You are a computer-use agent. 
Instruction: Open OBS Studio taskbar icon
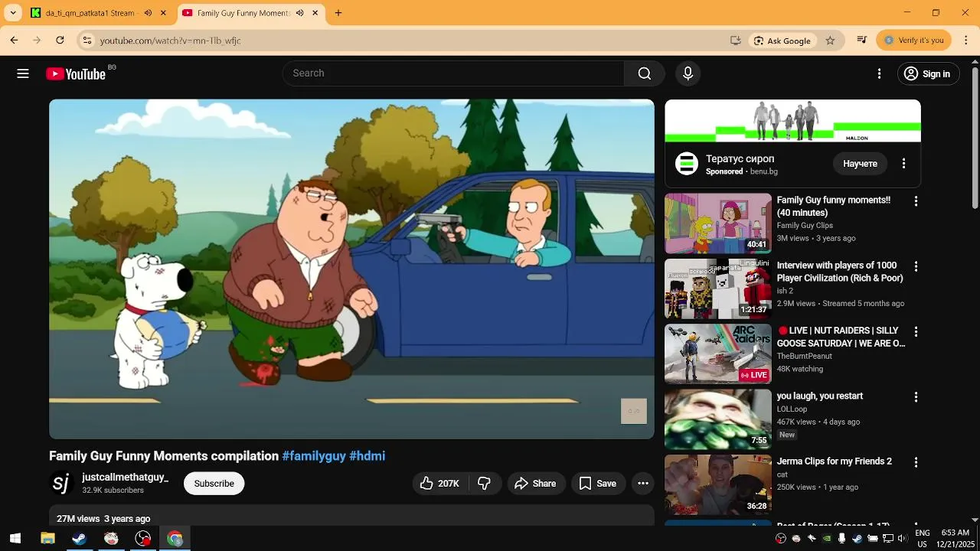click(143, 539)
